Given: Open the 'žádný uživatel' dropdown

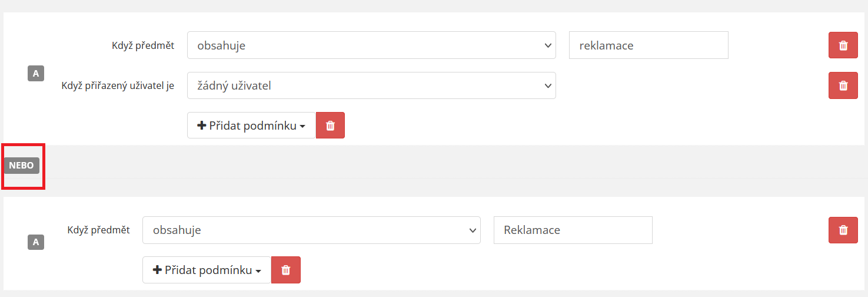Looking at the screenshot, I should pyautogui.click(x=371, y=85).
